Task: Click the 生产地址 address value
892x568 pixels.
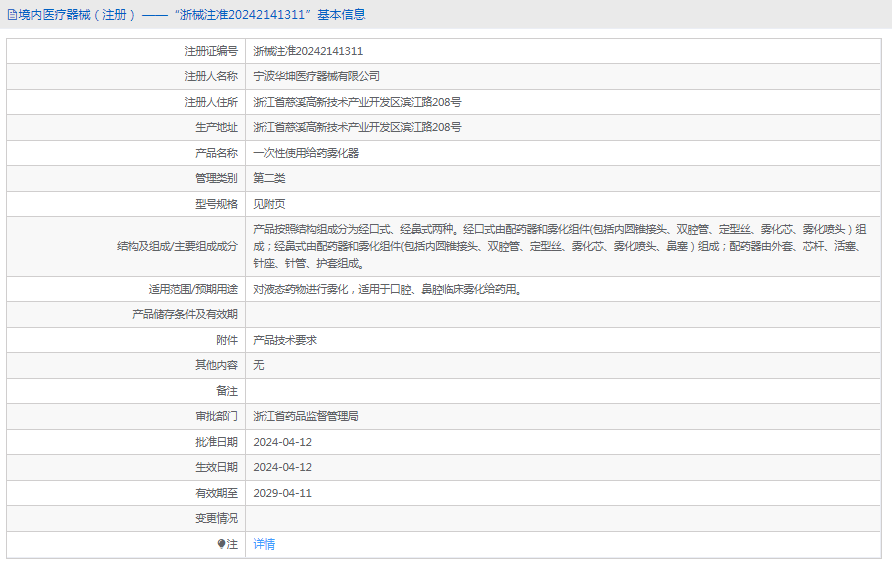Action: pyautogui.click(x=357, y=127)
